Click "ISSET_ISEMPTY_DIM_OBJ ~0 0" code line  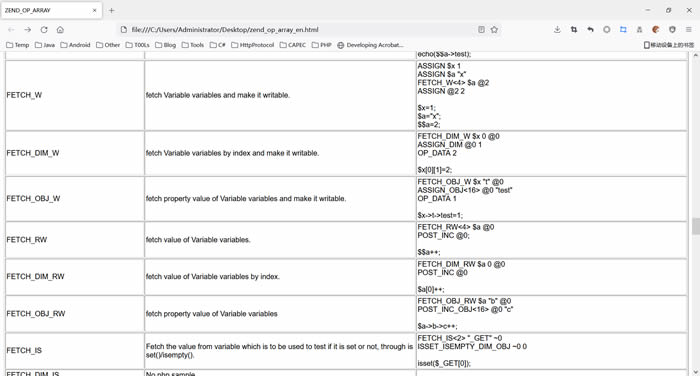[x=472, y=347]
